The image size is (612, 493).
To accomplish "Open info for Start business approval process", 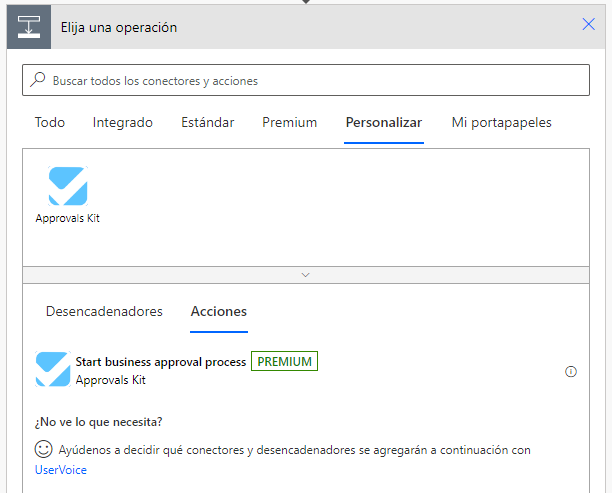I will pyautogui.click(x=571, y=371).
